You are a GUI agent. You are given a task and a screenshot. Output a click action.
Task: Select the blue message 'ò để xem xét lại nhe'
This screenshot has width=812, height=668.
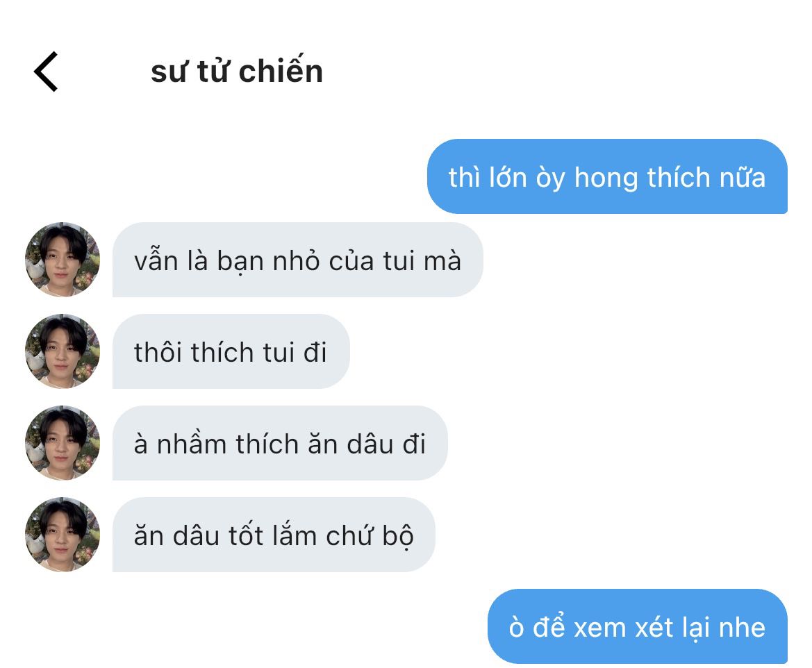pyautogui.click(x=638, y=626)
